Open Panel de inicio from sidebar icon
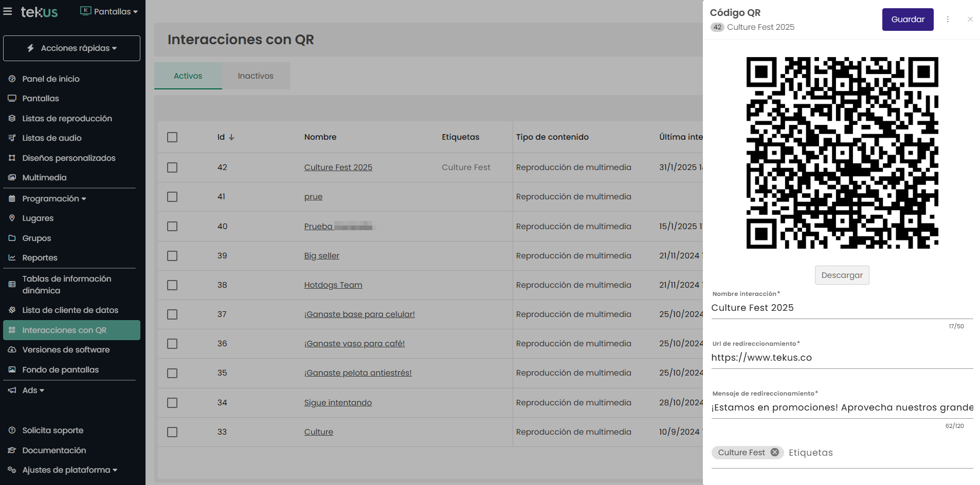Viewport: 980px width, 485px height. pos(12,79)
